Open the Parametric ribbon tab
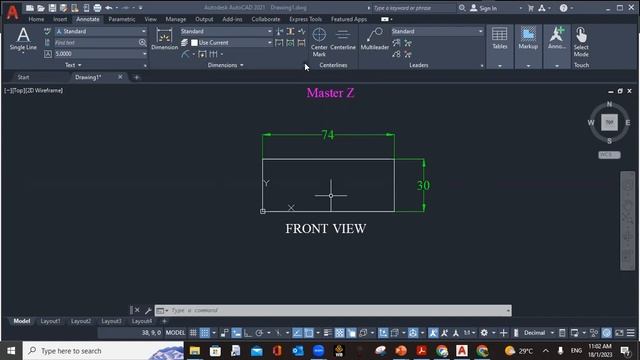 pyautogui.click(x=122, y=19)
